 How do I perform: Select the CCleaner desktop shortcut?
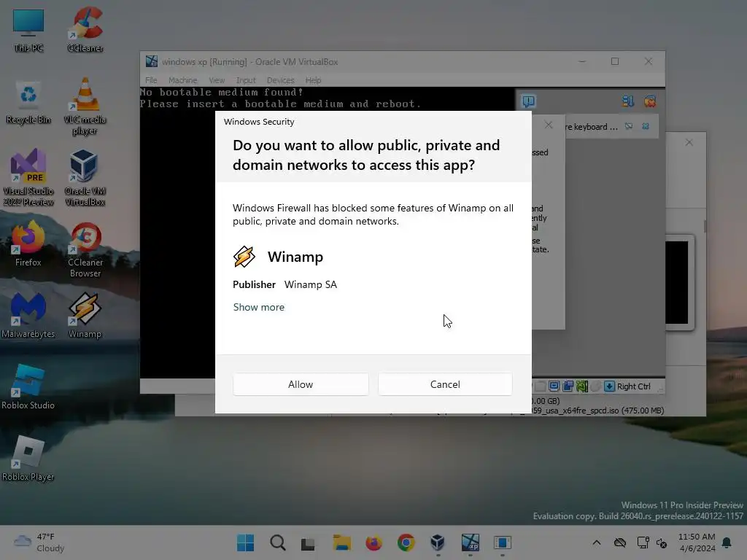click(85, 30)
